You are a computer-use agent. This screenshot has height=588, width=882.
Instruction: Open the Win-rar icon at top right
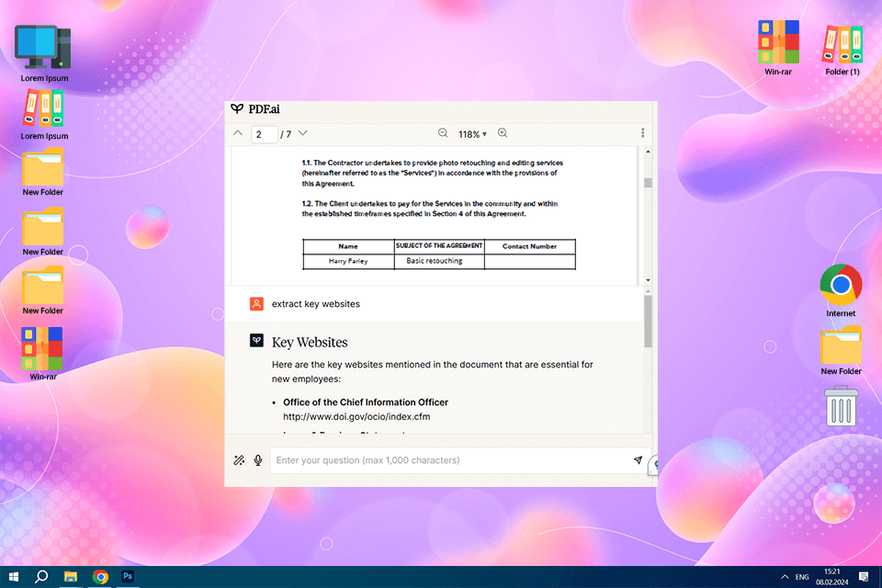778,48
